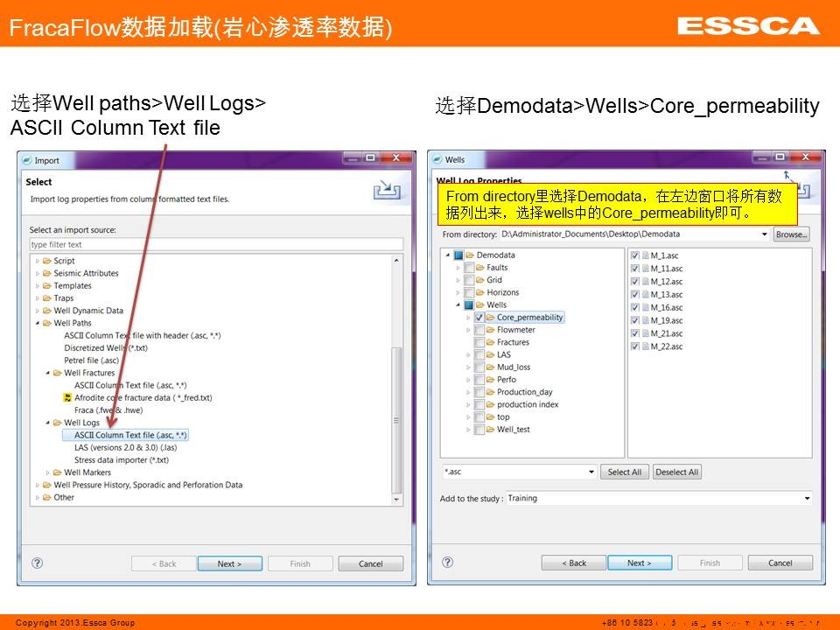Open the *.asc file filter dropdown
This screenshot has height=630, width=840.
(x=591, y=472)
